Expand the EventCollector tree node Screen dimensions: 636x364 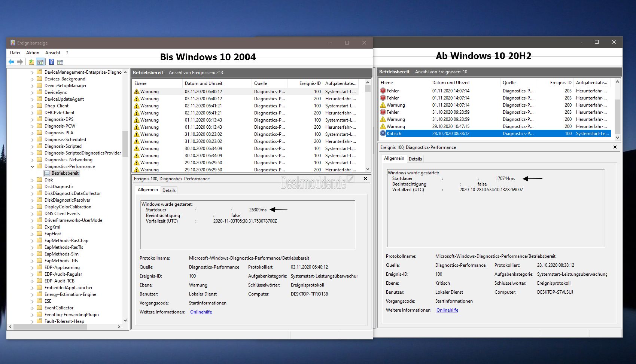(32, 308)
